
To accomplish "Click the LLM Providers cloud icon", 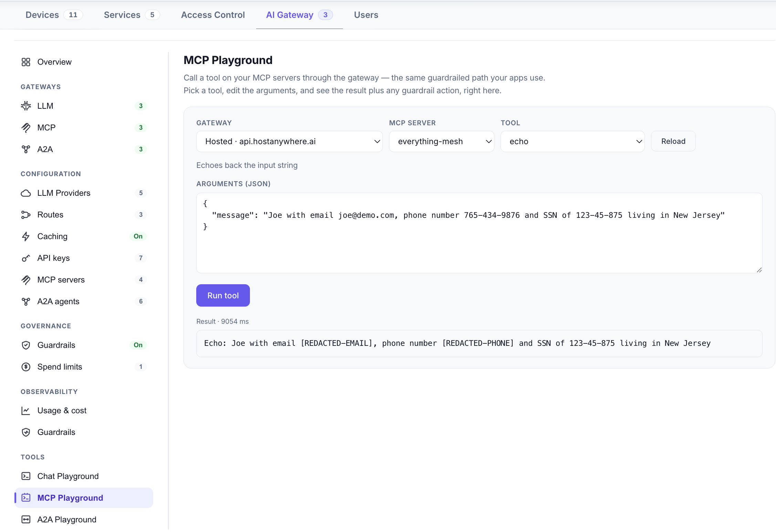I will point(26,193).
